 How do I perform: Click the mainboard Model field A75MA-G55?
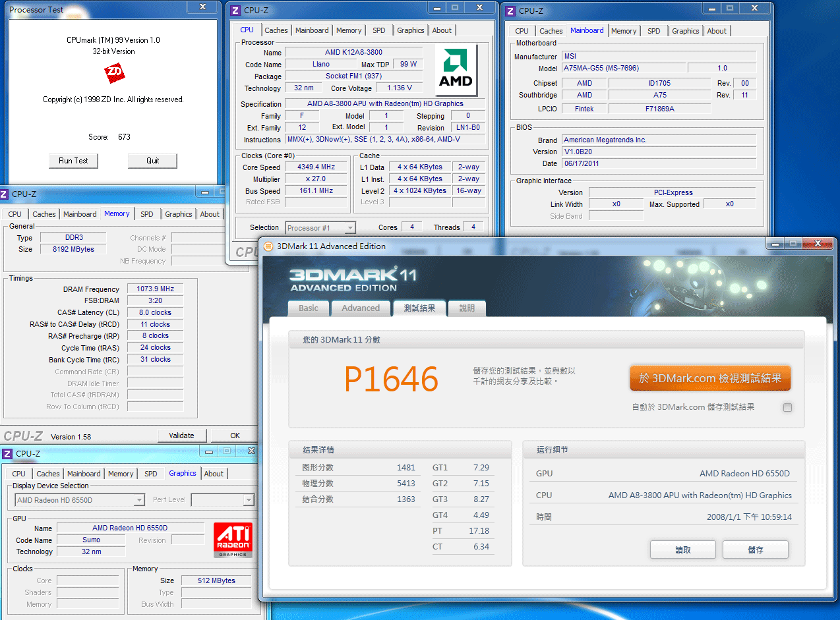(x=623, y=69)
